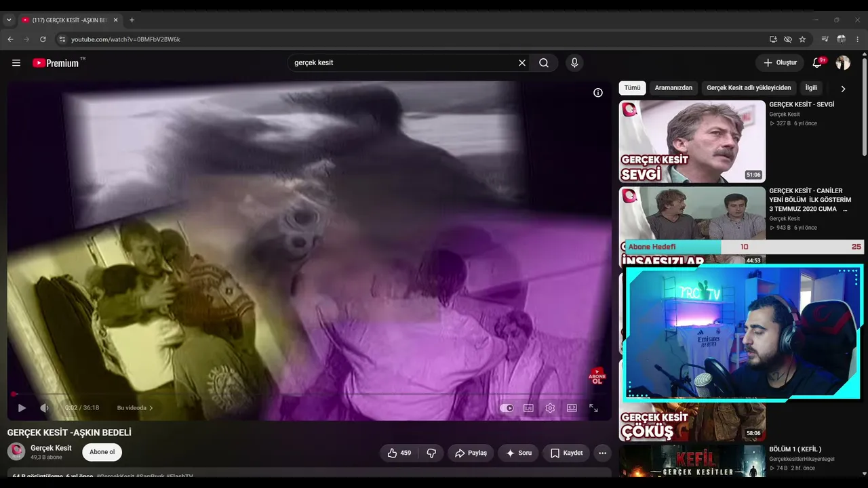
Task: Open the notifications bell
Action: click(x=817, y=63)
